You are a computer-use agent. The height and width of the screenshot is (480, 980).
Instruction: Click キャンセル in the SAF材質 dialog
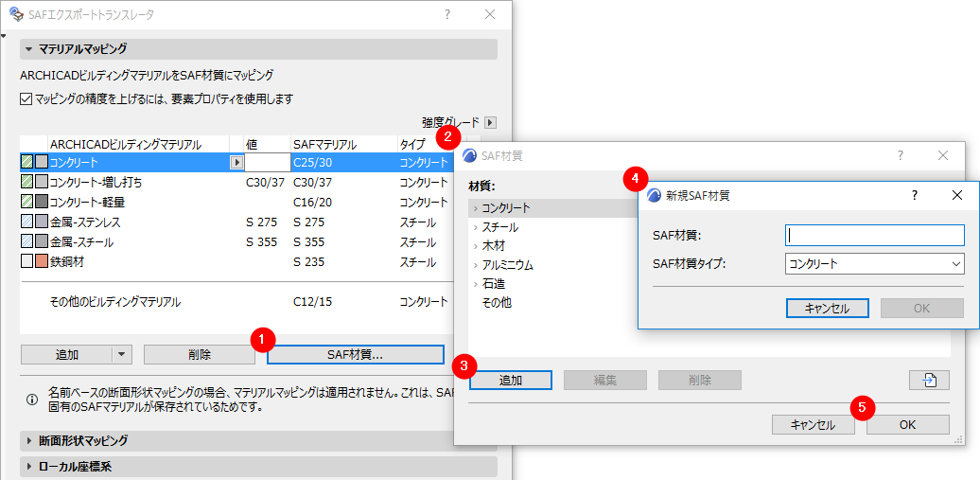coord(813,425)
